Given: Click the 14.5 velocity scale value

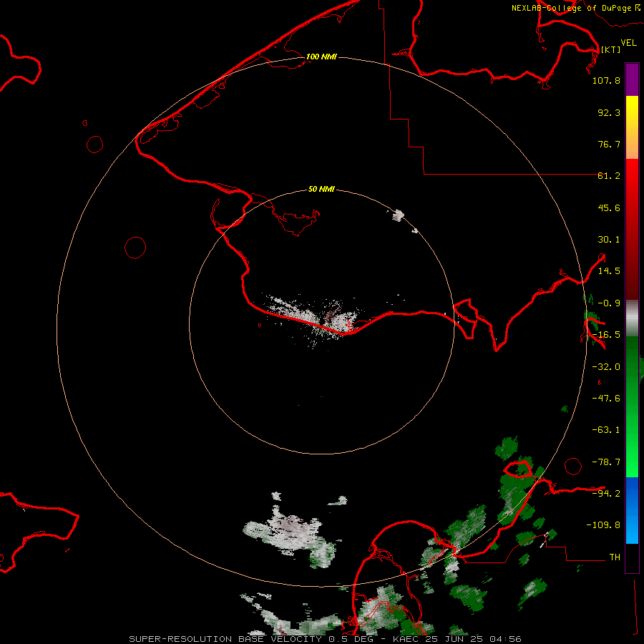Looking at the screenshot, I should [609, 271].
